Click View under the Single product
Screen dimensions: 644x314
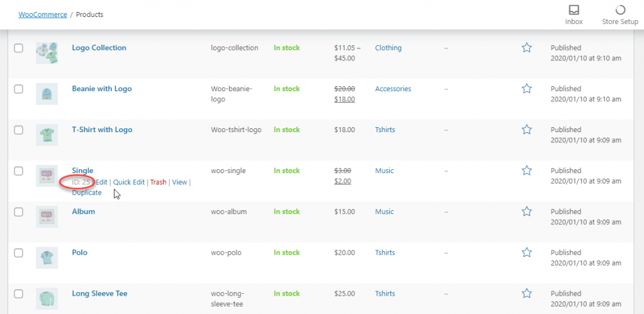[x=179, y=182]
